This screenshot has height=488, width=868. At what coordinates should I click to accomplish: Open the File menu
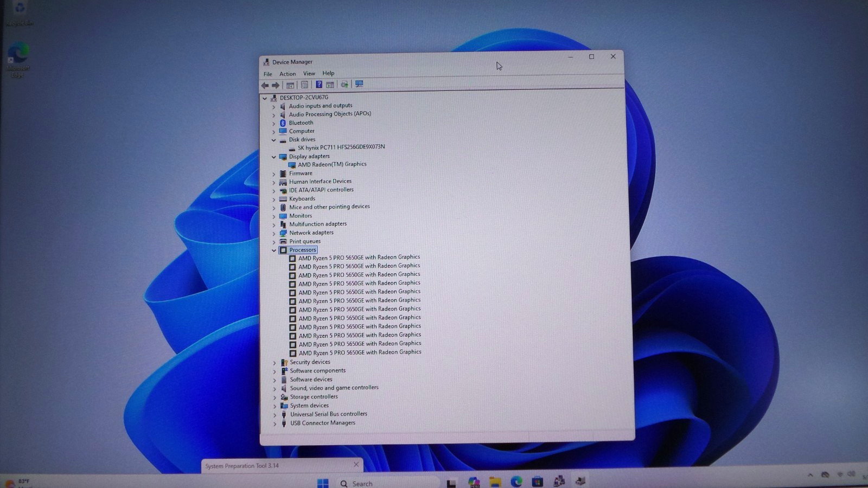[268, 74]
